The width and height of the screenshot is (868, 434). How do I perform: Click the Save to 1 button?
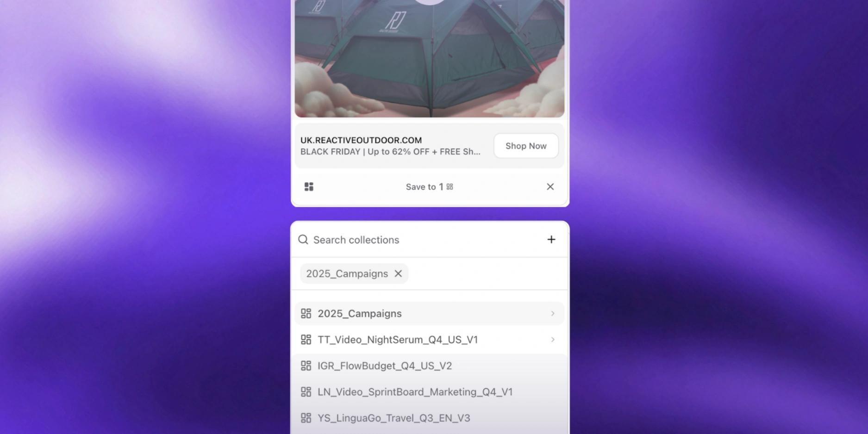(x=429, y=186)
